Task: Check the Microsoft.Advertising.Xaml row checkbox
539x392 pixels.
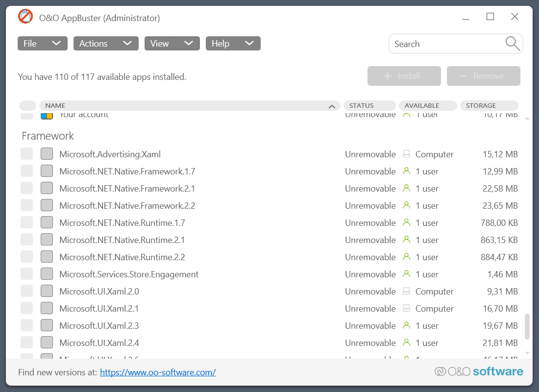Action: tap(27, 154)
